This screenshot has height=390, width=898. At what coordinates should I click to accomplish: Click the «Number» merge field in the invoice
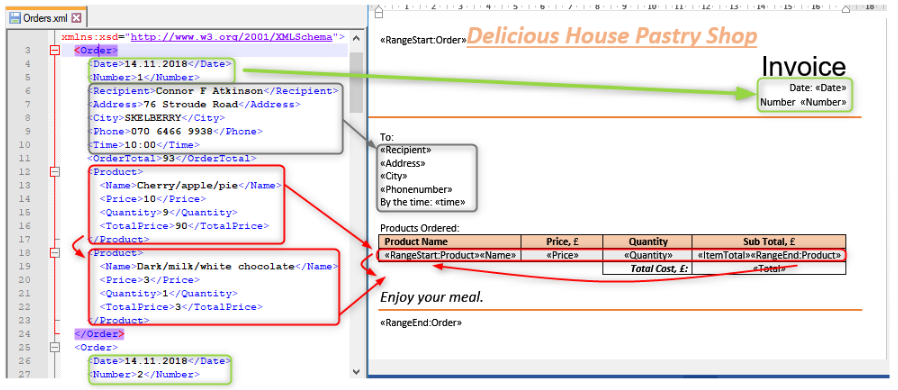[x=823, y=103]
